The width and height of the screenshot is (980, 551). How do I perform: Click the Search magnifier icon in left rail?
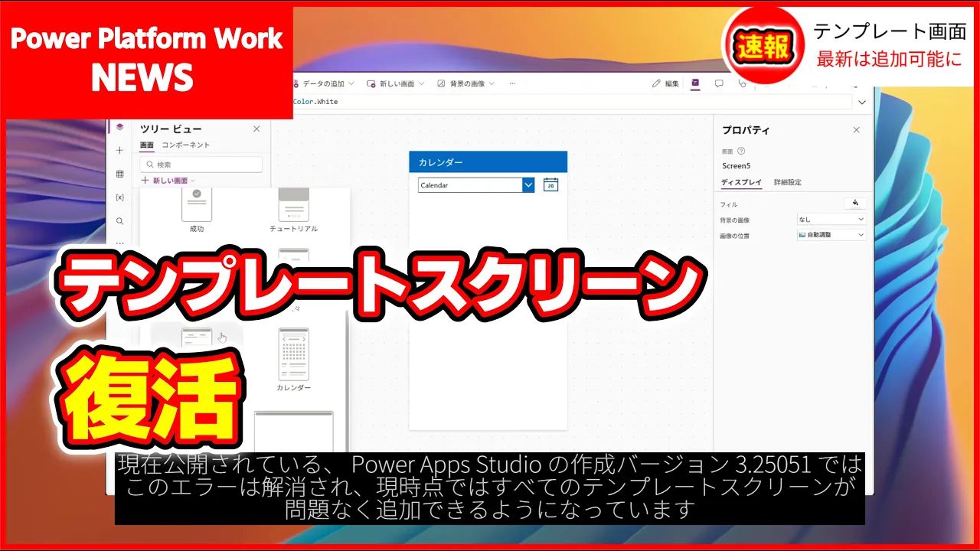pyautogui.click(x=119, y=221)
